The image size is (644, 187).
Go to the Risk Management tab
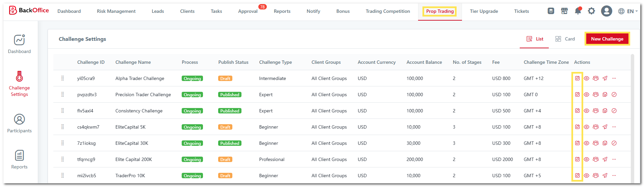116,11
